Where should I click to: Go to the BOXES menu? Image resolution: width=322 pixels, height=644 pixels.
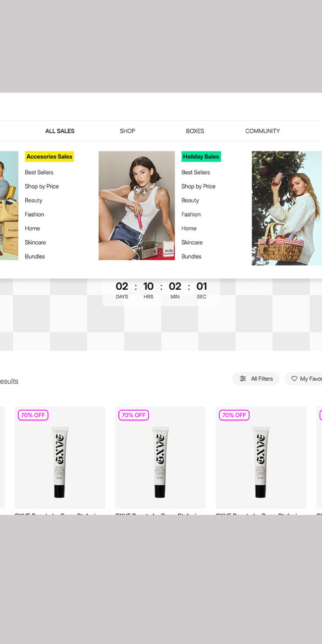click(195, 131)
